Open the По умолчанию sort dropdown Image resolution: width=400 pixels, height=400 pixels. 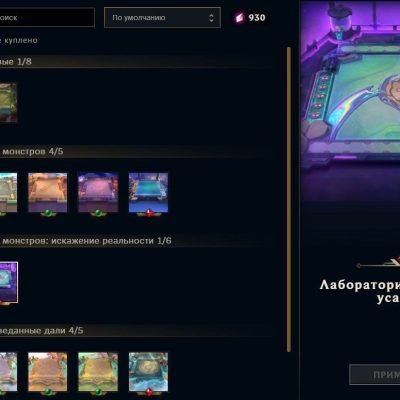[162, 18]
